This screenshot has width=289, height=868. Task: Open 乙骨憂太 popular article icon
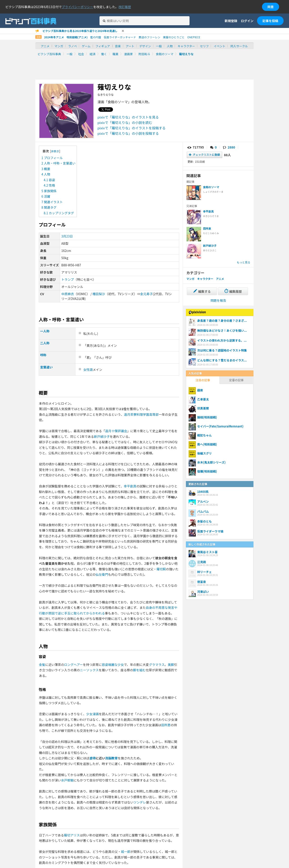[x=192, y=400]
